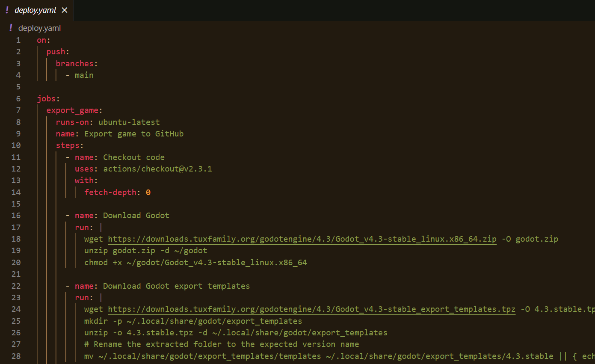Click line number 16 in the gutter
This screenshot has height=364, width=595.
[16, 216]
